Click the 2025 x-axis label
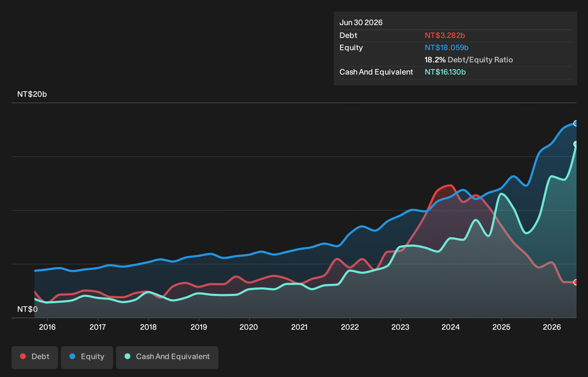Image resolution: width=588 pixels, height=377 pixels. 501,327
